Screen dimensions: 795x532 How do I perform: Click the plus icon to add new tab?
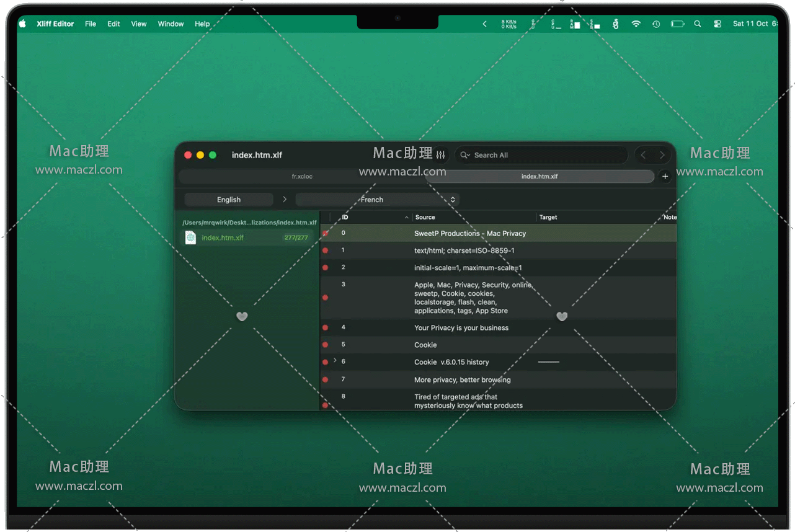click(x=665, y=177)
